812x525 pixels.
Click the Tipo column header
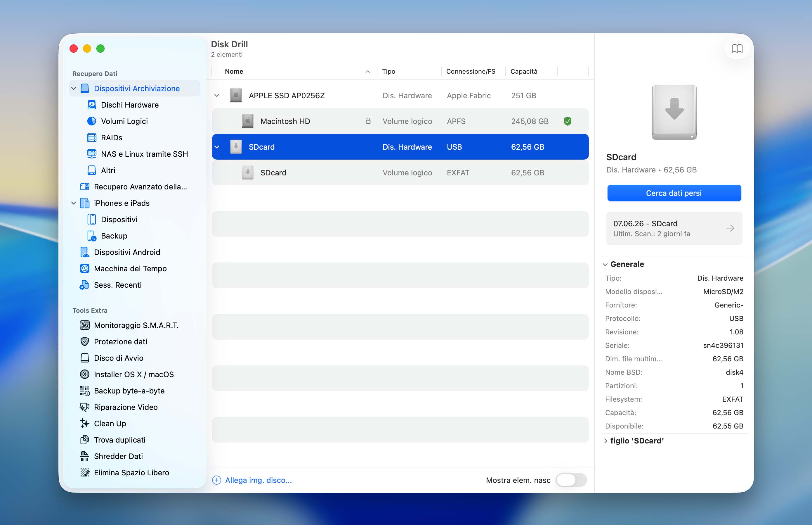click(x=388, y=71)
